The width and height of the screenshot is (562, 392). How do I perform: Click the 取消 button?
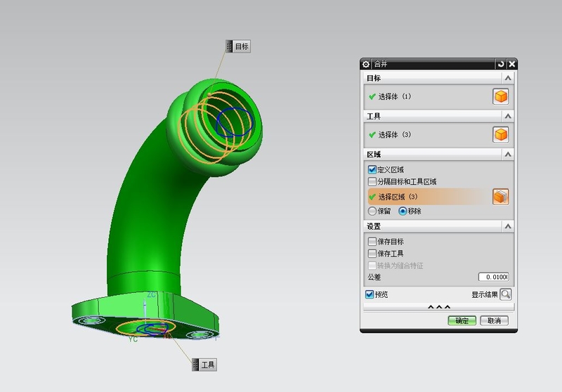[x=494, y=320]
